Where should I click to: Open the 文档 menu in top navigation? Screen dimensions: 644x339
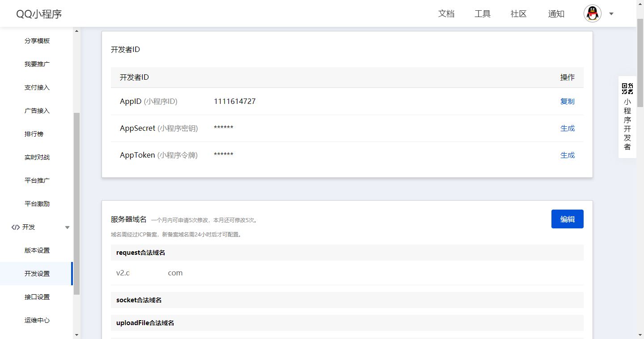click(x=446, y=14)
